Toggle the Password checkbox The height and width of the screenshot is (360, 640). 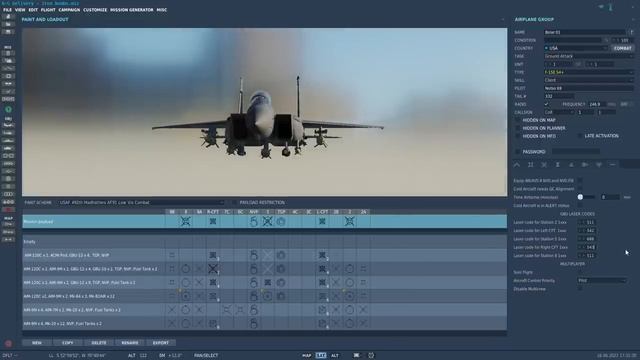coord(517,152)
